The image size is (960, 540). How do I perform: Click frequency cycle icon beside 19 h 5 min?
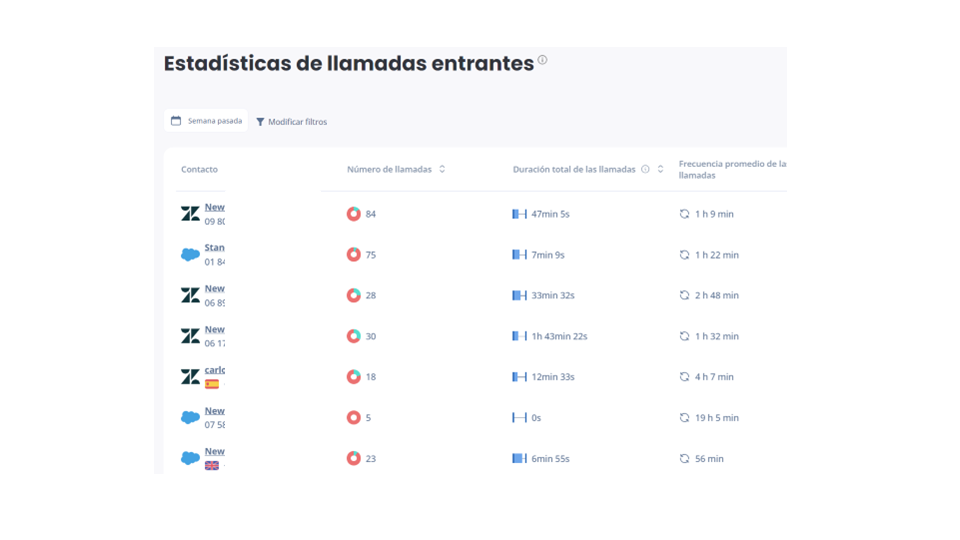click(x=684, y=418)
